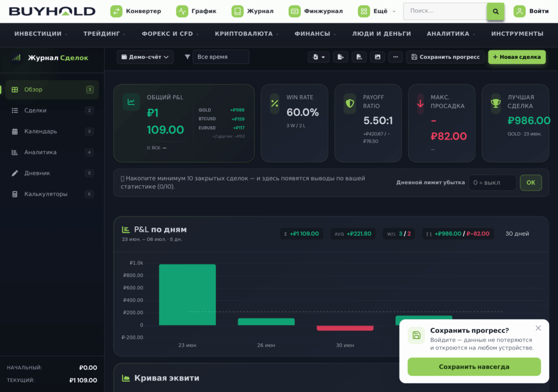
Task: Open the Демо-счёт account dropdown
Action: pyautogui.click(x=145, y=57)
